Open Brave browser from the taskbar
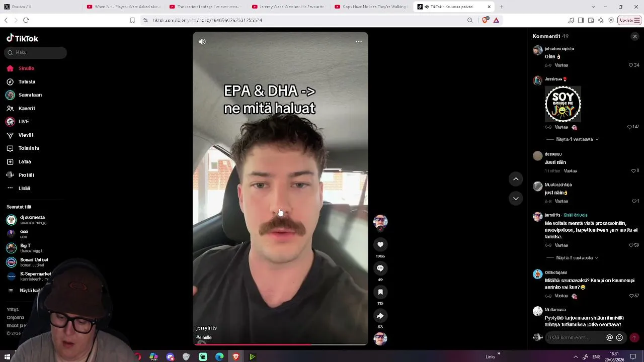The width and height of the screenshot is (644, 362). click(x=236, y=357)
